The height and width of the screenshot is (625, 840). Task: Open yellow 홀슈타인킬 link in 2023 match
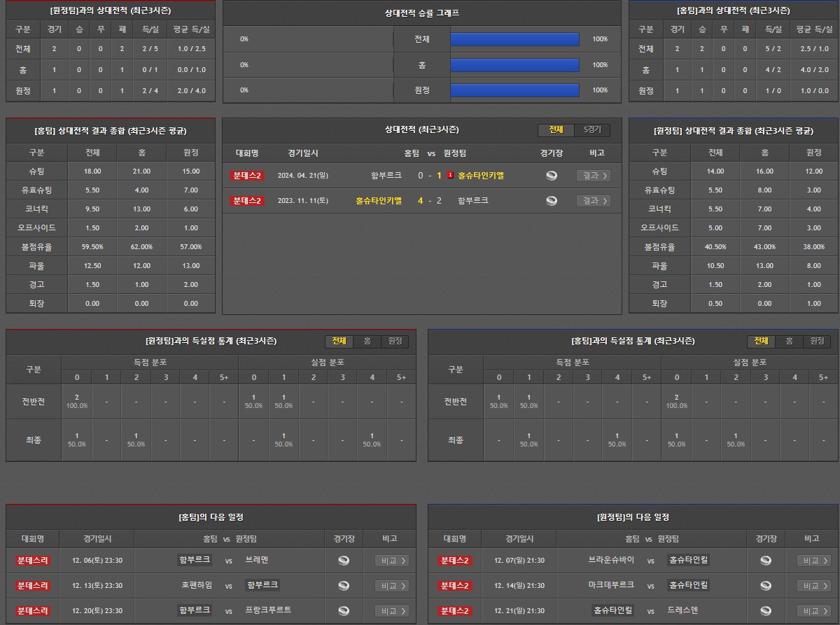pos(379,201)
